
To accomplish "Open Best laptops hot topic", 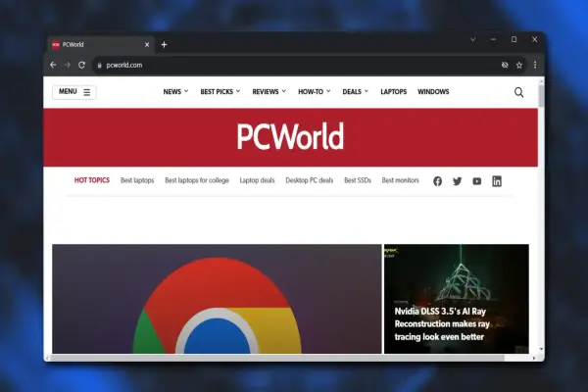I will (137, 180).
